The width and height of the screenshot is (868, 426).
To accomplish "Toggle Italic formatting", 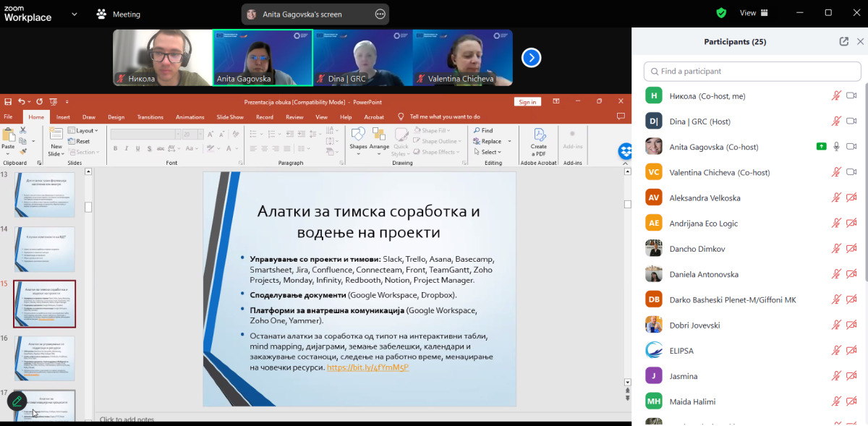I will click(x=126, y=149).
